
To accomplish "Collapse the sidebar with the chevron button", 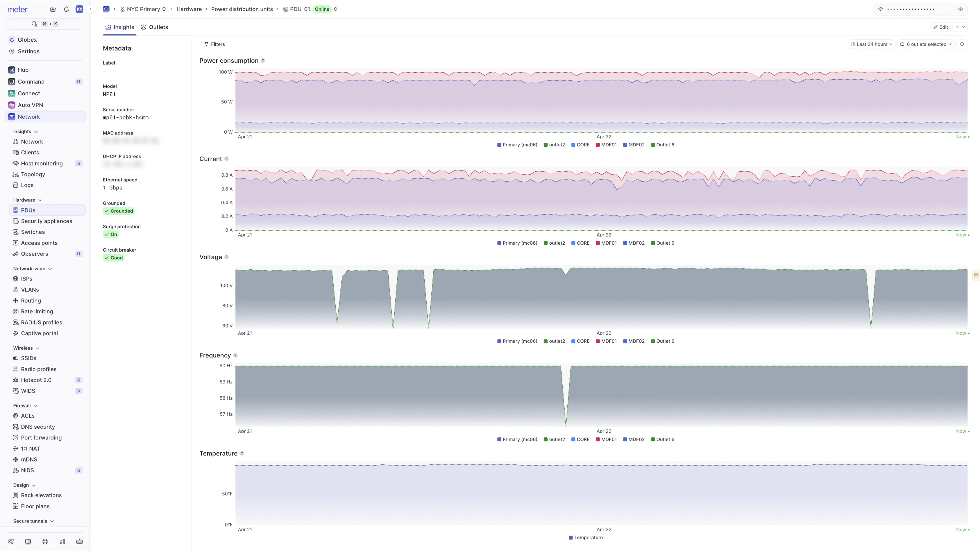I will click(90, 9).
